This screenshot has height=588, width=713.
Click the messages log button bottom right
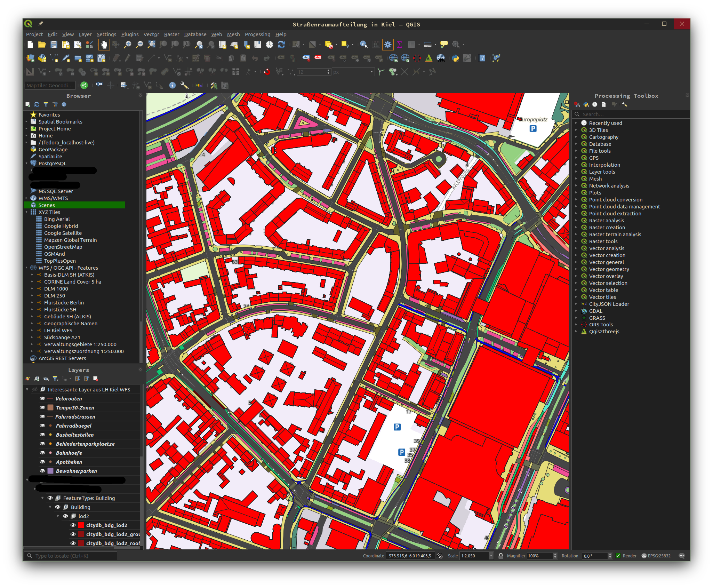click(x=681, y=556)
